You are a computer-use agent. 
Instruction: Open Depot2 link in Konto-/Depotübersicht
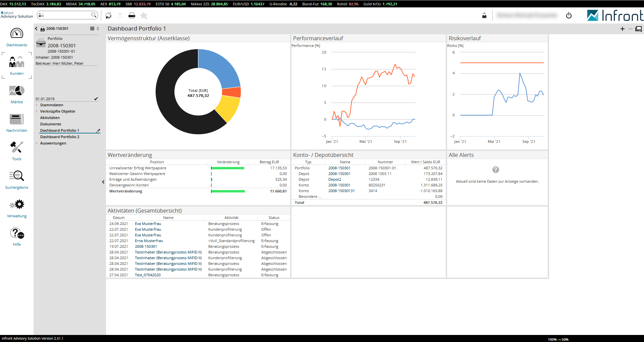point(334,179)
